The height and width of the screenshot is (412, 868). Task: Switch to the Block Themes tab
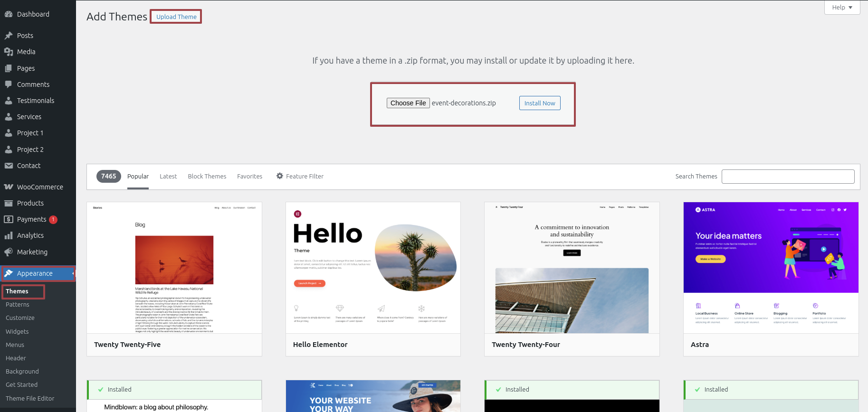[x=207, y=176]
